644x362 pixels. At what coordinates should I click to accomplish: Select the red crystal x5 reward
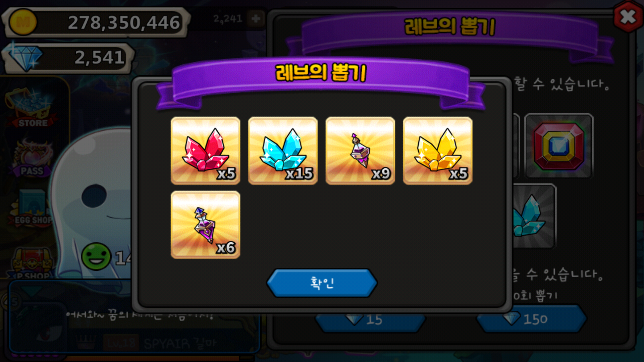(x=205, y=151)
